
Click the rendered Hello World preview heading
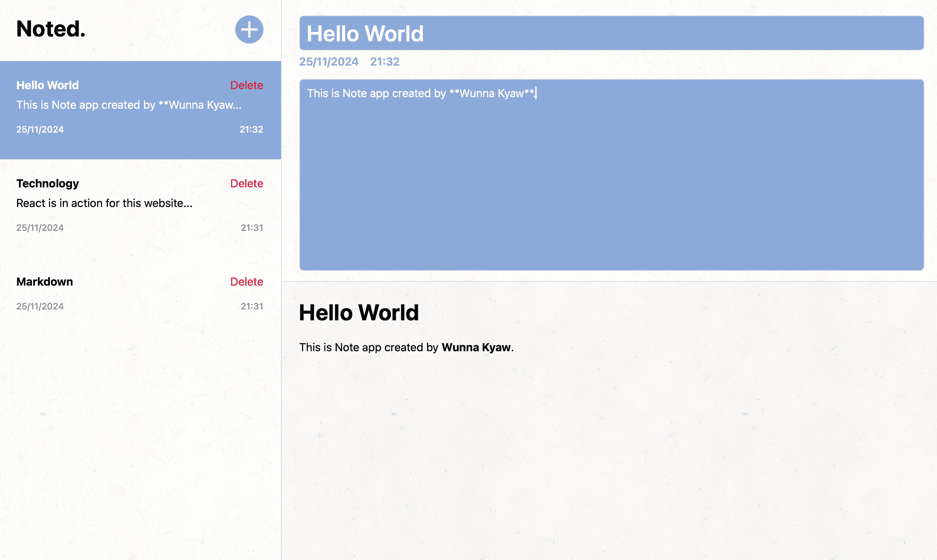click(x=359, y=312)
